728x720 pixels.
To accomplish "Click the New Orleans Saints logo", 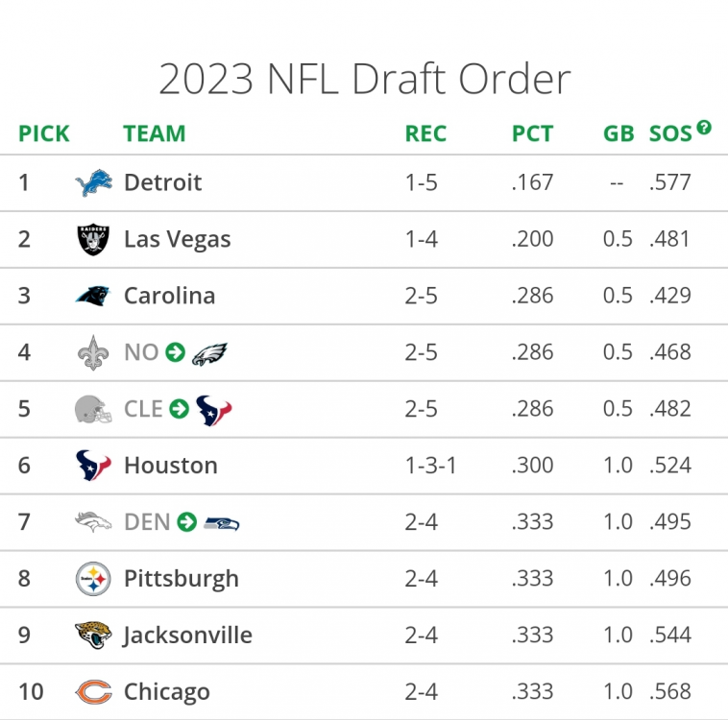I will pos(93,352).
